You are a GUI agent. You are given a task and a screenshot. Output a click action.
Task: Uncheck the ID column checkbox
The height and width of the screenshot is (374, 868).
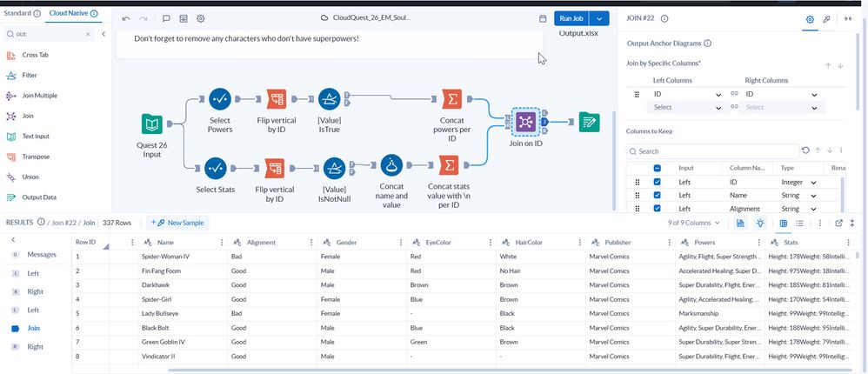pos(657,182)
